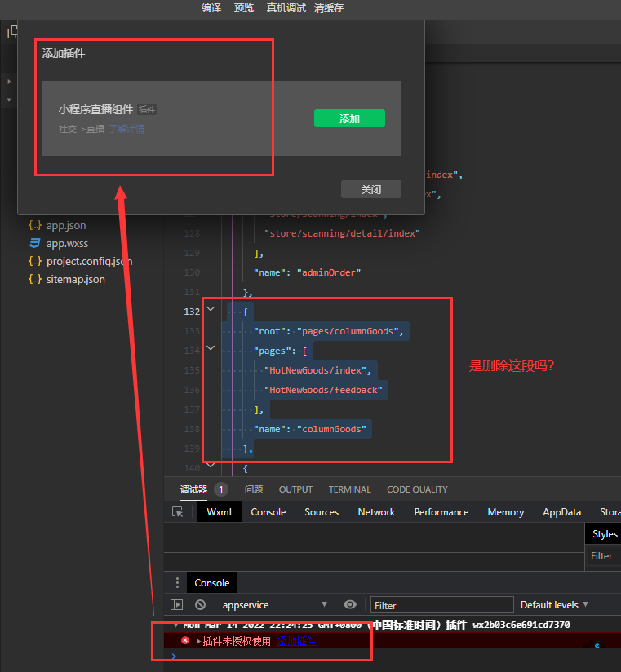Click the project.config.json braces icon

(x=35, y=262)
